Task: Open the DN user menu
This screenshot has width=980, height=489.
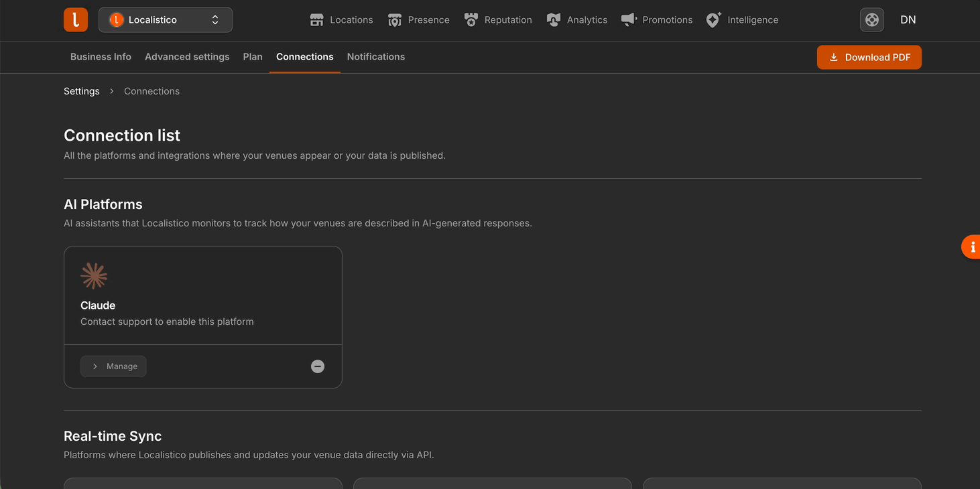Action: click(908, 20)
